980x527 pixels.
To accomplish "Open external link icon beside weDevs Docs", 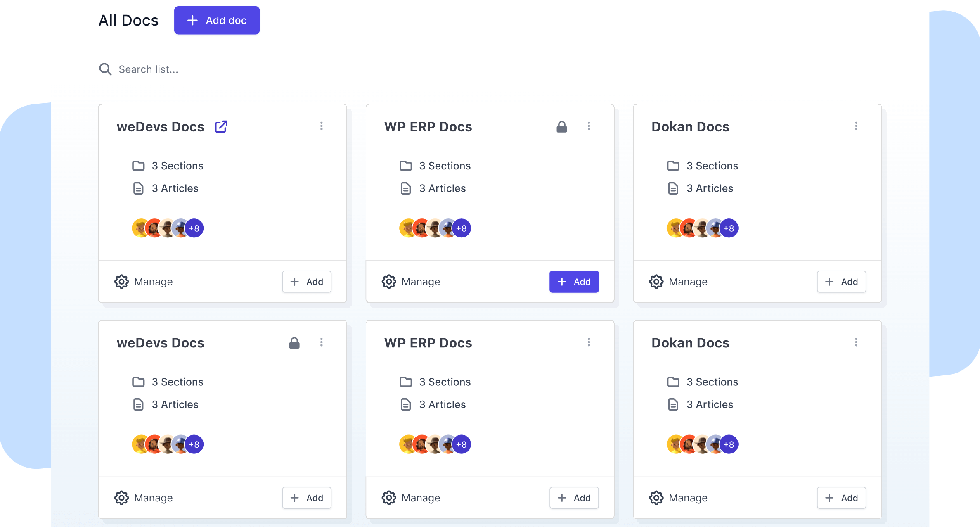I will [221, 126].
